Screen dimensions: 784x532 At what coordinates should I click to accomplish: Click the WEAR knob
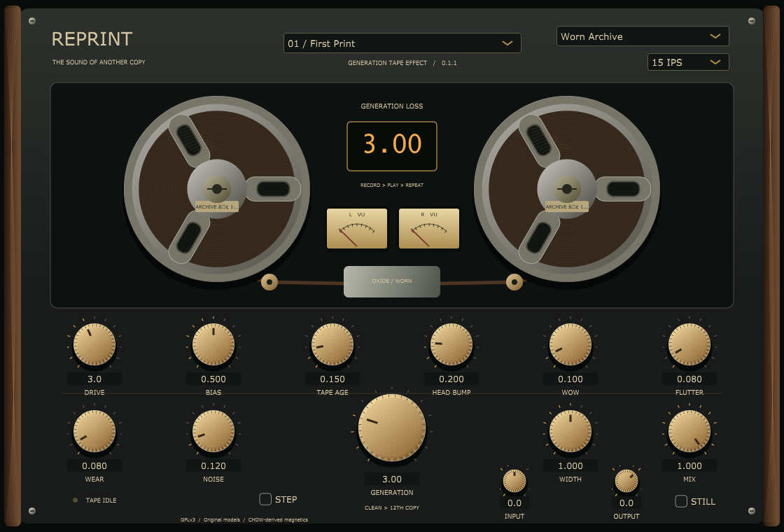click(94, 431)
